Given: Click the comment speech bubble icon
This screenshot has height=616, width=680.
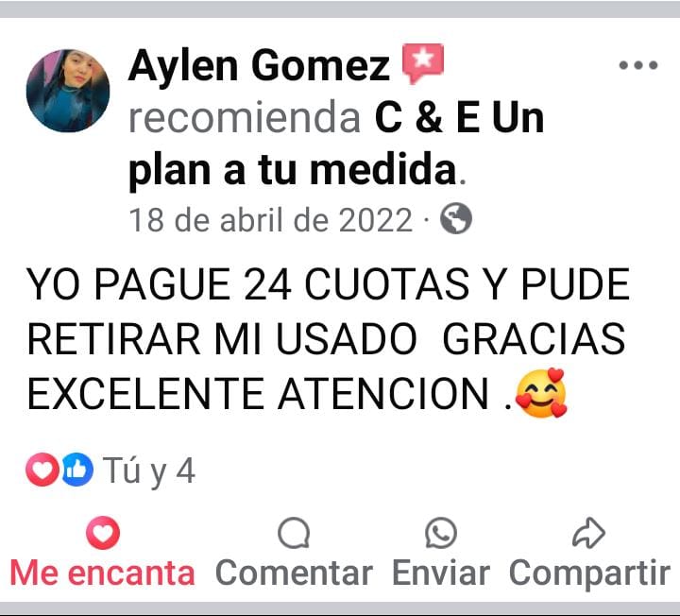Looking at the screenshot, I should [x=294, y=533].
